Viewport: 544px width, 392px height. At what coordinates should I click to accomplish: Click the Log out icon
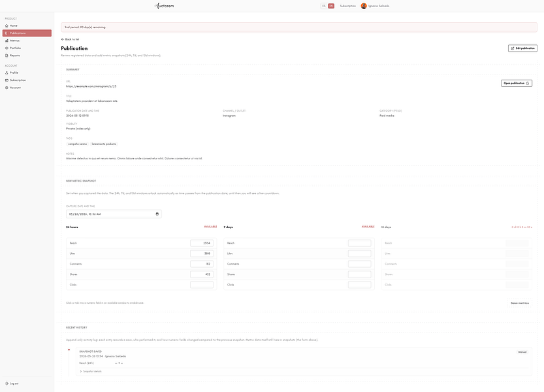tap(7, 384)
